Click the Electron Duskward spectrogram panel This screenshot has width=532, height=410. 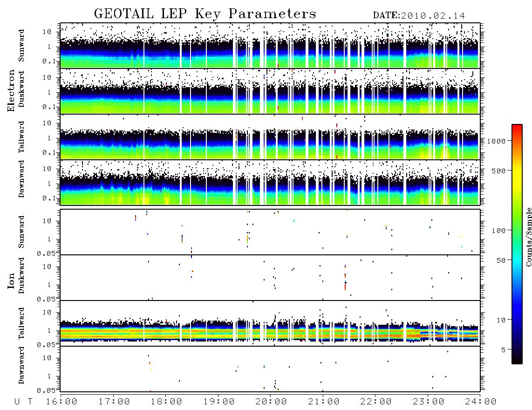coord(270,91)
